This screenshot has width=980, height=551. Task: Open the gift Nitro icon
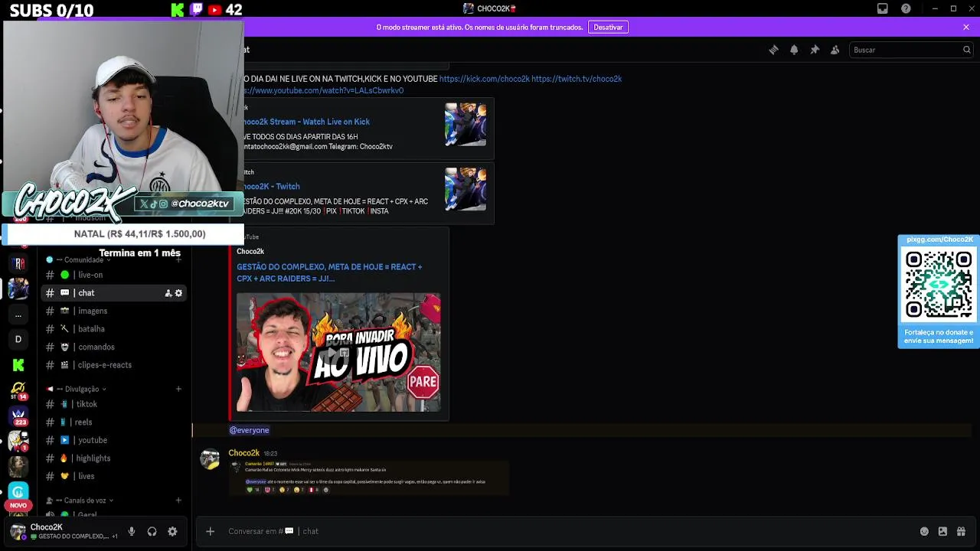coord(961,531)
